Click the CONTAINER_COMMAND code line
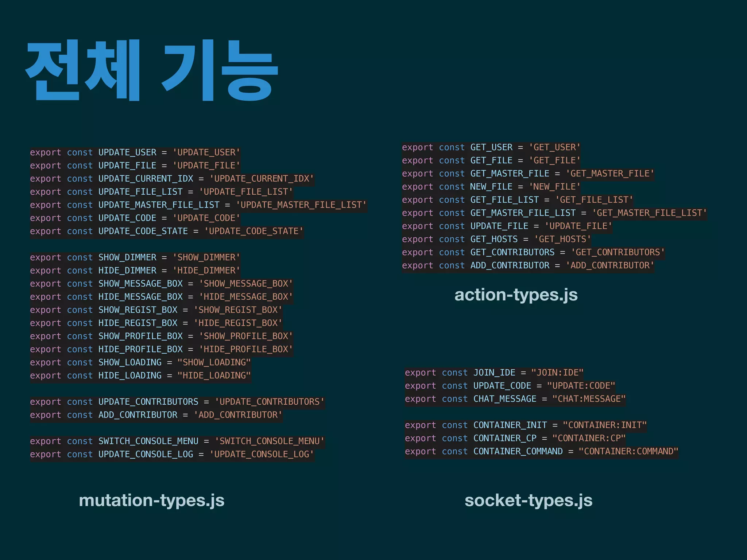 point(542,451)
